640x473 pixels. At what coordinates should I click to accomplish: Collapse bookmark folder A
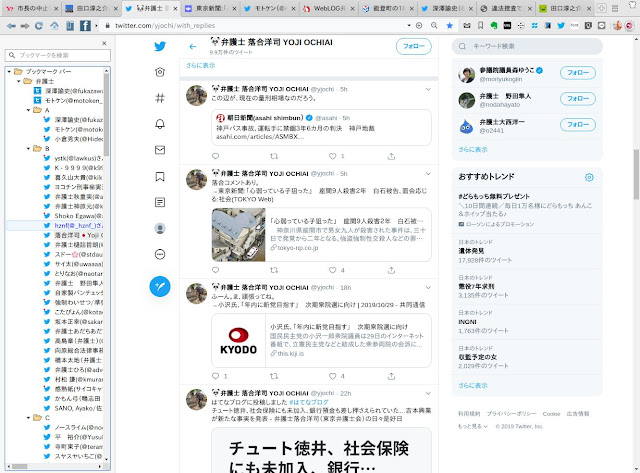tap(28, 110)
